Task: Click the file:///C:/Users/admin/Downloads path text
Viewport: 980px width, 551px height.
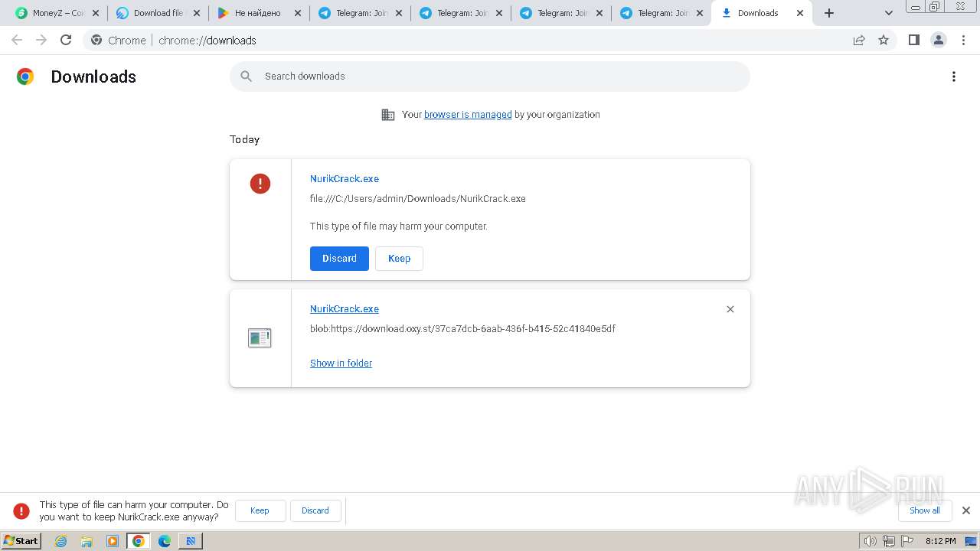Action: (x=417, y=199)
